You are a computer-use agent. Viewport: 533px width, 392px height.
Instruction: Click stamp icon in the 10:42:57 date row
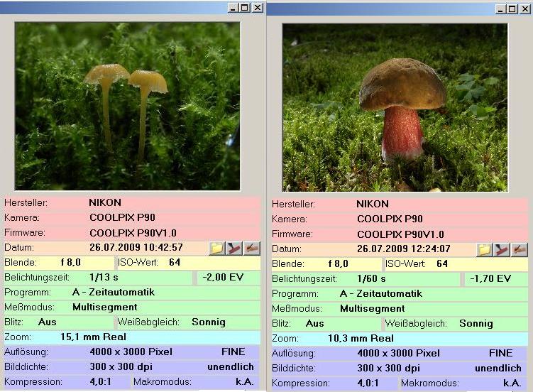click(234, 248)
